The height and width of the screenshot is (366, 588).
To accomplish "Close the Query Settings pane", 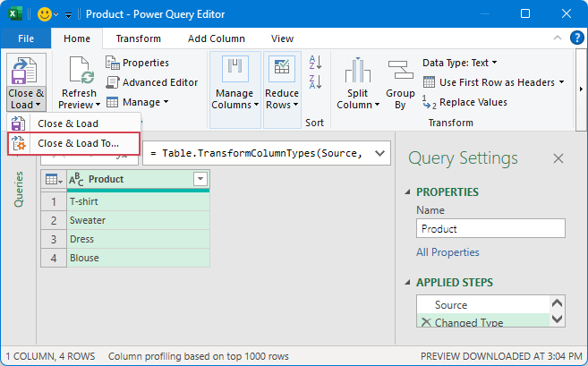I will pos(558,158).
